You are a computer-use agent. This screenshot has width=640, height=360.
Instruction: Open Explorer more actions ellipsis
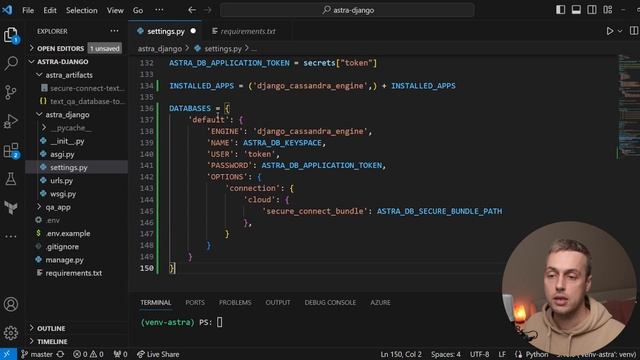click(x=114, y=31)
